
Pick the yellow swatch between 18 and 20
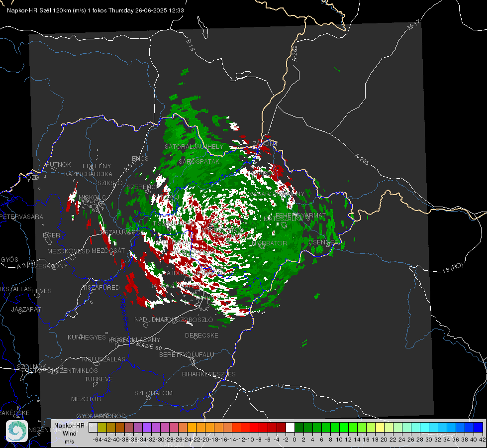pyautogui.click(x=380, y=427)
